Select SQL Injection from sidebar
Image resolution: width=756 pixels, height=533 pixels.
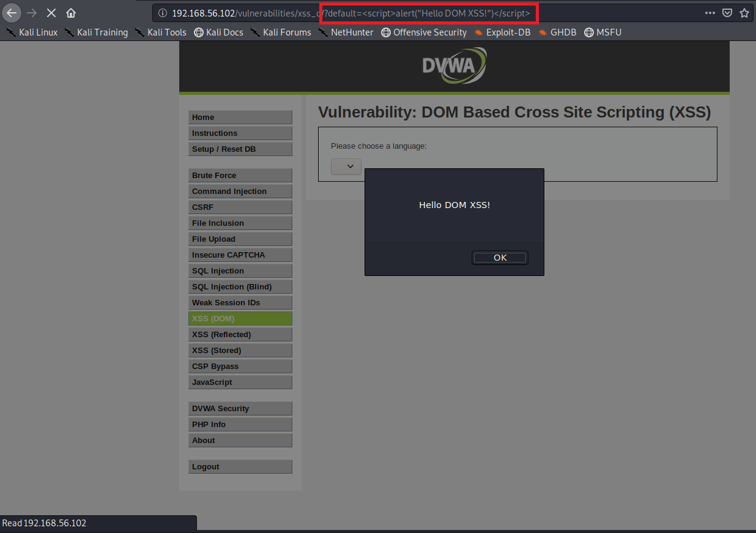click(x=240, y=271)
